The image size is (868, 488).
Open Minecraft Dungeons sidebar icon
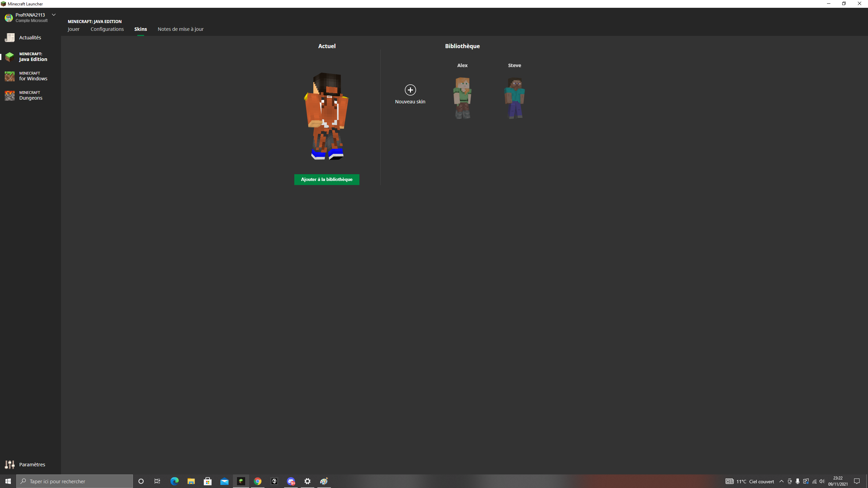pyautogui.click(x=9, y=96)
